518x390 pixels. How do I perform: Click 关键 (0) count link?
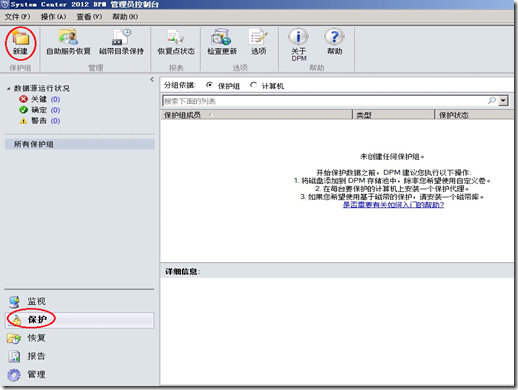pyautogui.click(x=55, y=99)
